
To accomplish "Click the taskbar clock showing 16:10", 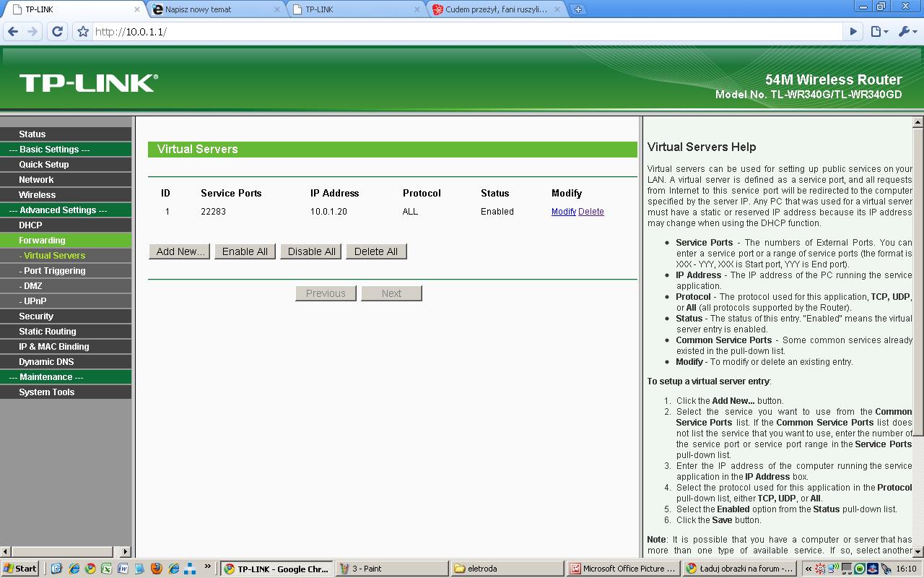I will click(906, 569).
